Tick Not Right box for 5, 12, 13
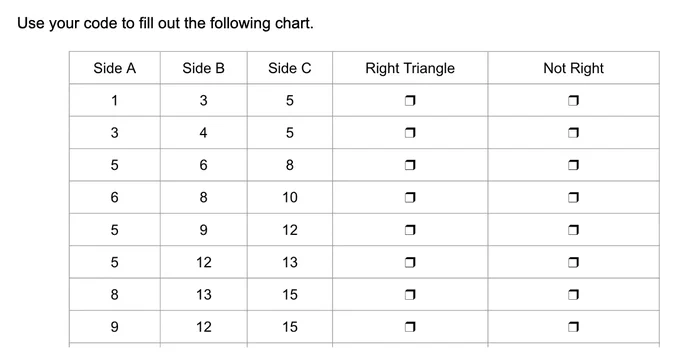This screenshot has height=360, width=680. point(573,262)
